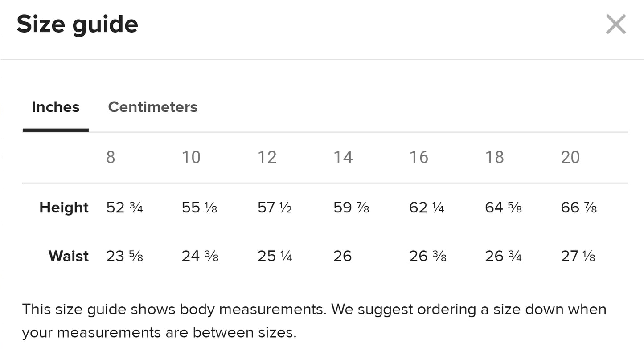Click height value 52 ¾ for size 8
This screenshot has height=351, width=644.
tap(124, 208)
